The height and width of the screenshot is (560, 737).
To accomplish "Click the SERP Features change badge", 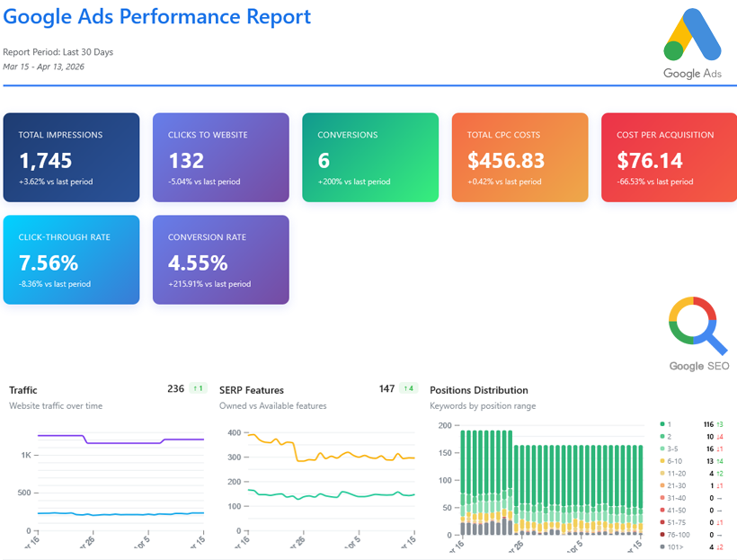I will tap(409, 388).
